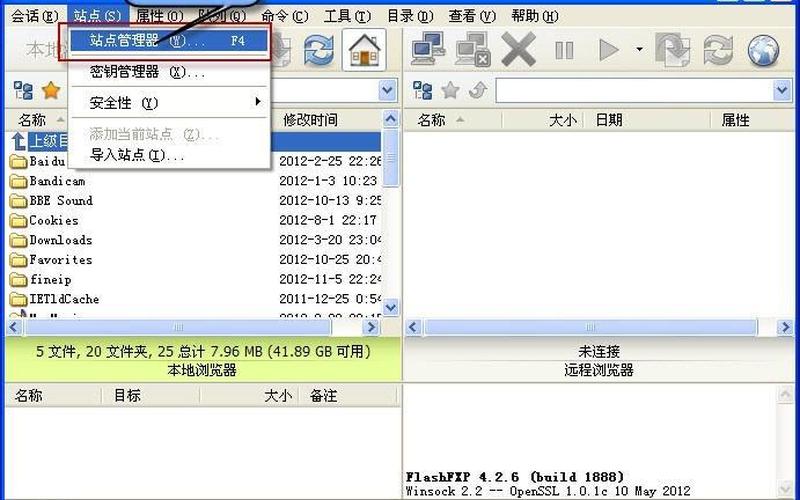Image resolution: width=800 pixels, height=500 pixels.
Task: Click local horizontal scroll-right arrow
Action: [x=372, y=327]
